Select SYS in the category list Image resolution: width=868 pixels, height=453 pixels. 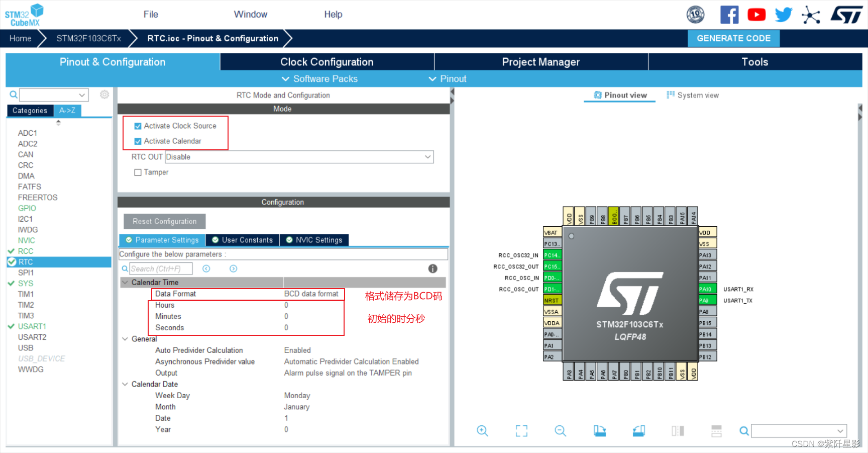26,284
